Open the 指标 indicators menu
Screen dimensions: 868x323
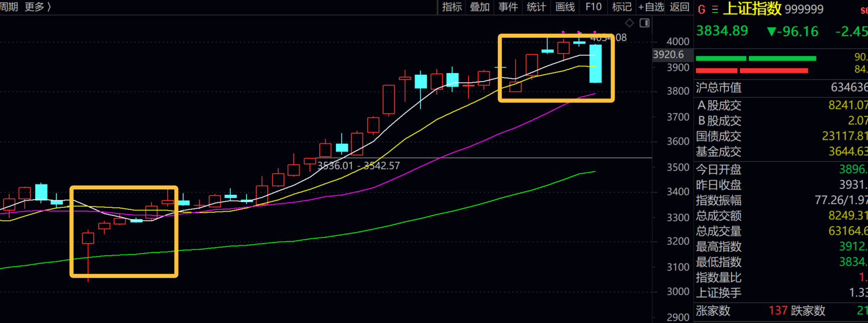coord(452,7)
